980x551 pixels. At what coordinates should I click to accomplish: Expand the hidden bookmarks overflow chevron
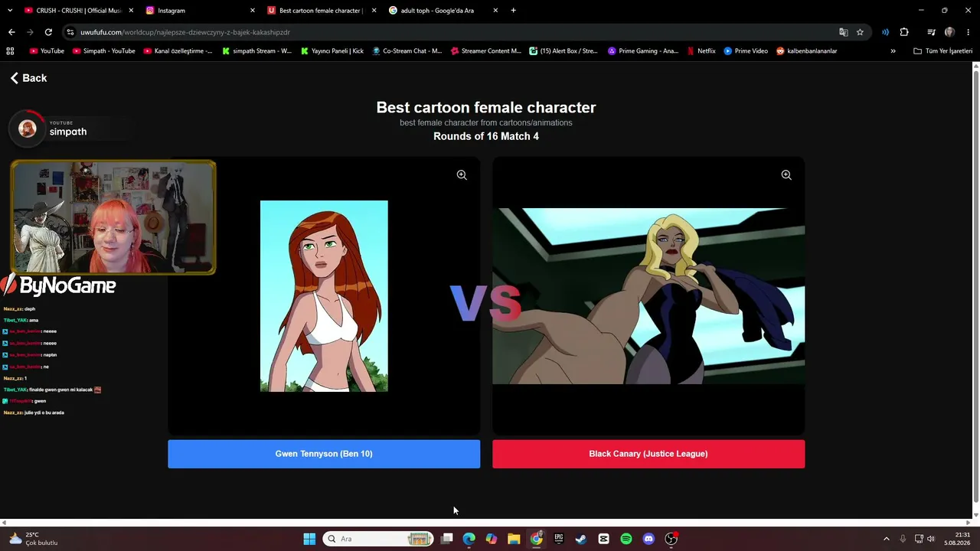coord(893,51)
